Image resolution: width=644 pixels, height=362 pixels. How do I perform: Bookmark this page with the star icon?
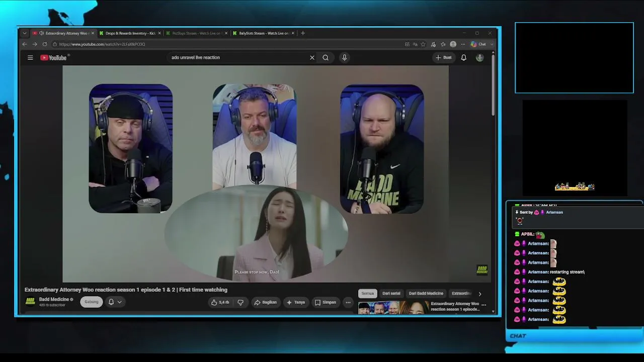coord(423,44)
